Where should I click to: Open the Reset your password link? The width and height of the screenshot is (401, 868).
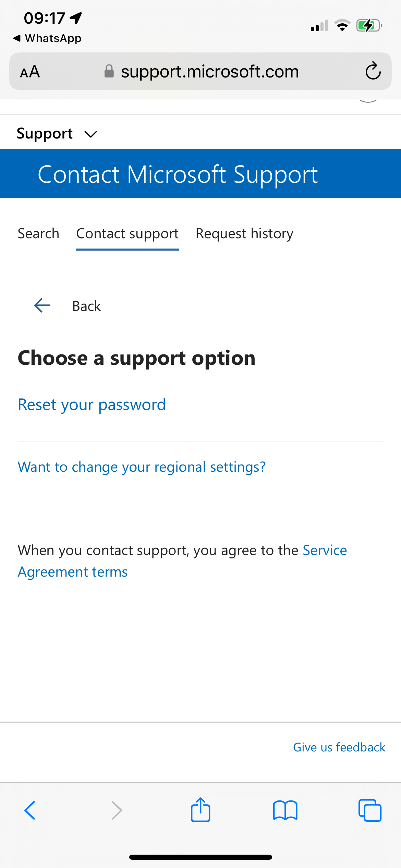click(92, 405)
